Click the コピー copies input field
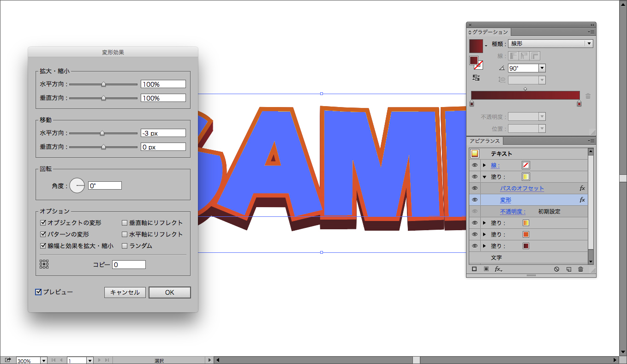627x364 pixels. [129, 265]
